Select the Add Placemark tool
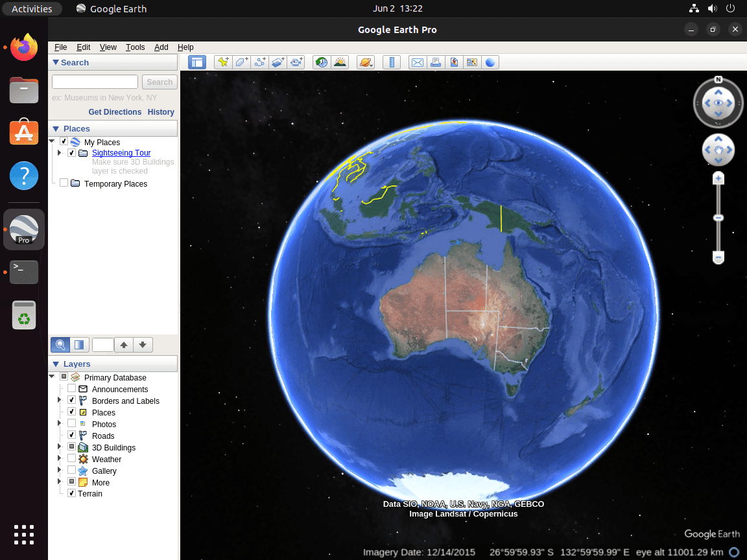Image resolution: width=747 pixels, height=560 pixels. [223, 62]
